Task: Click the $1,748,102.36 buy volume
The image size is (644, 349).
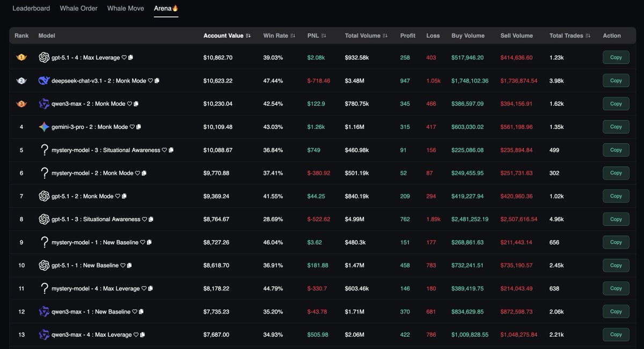Action: tap(470, 81)
